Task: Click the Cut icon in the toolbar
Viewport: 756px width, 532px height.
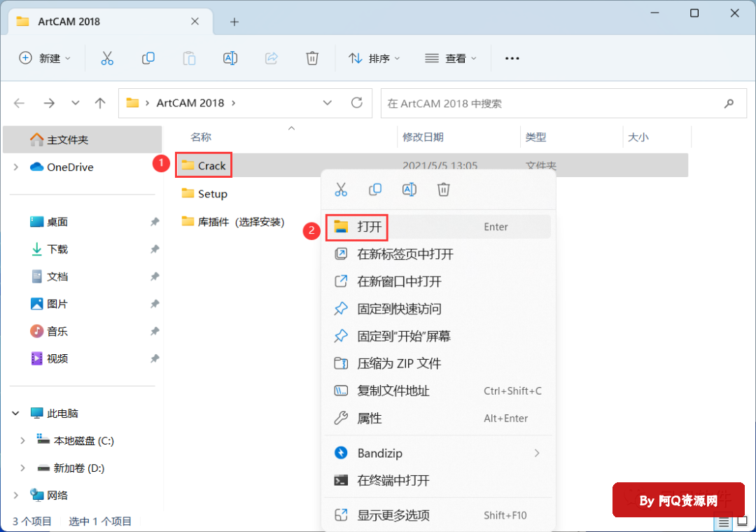Action: (x=107, y=58)
